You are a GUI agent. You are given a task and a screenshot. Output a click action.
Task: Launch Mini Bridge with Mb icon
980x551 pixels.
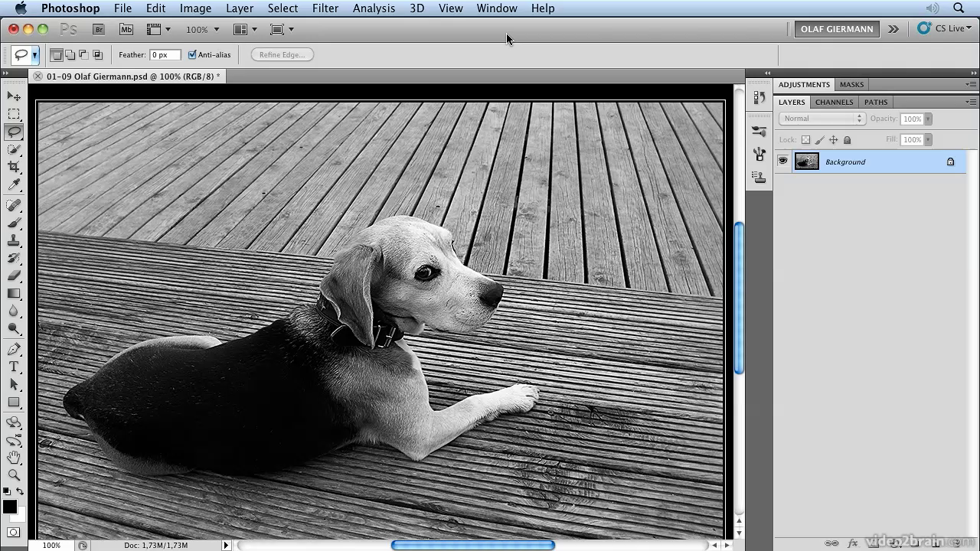[x=126, y=29]
